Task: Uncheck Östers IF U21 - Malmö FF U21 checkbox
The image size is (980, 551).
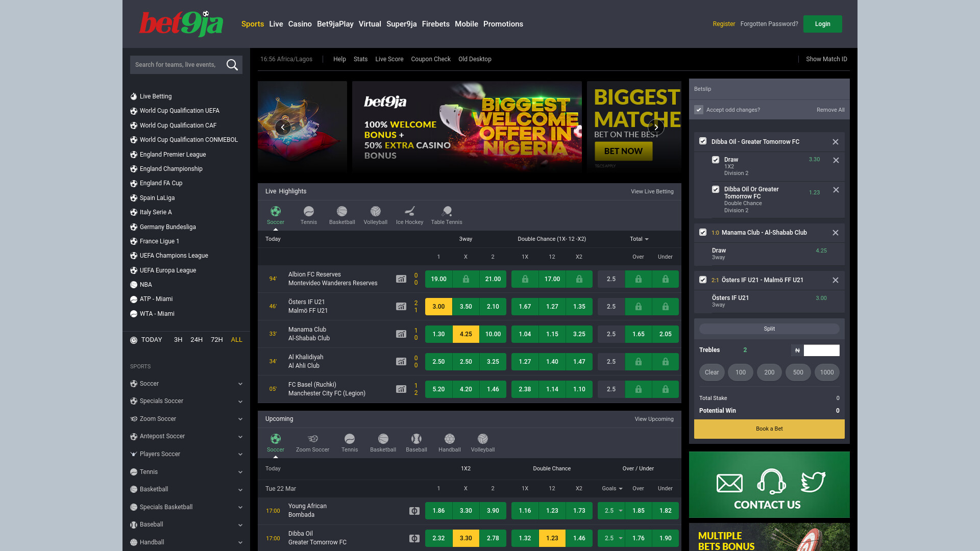Action: pyautogui.click(x=703, y=280)
